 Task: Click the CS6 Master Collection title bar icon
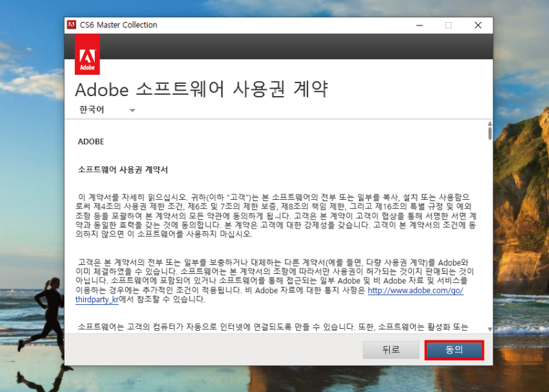71,25
